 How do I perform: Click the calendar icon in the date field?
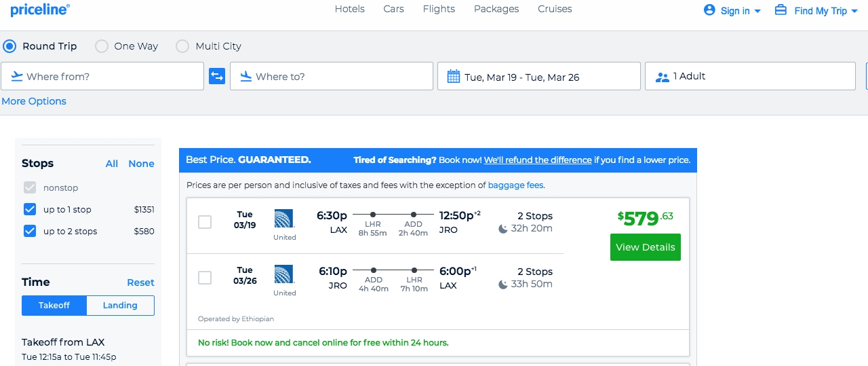[454, 77]
